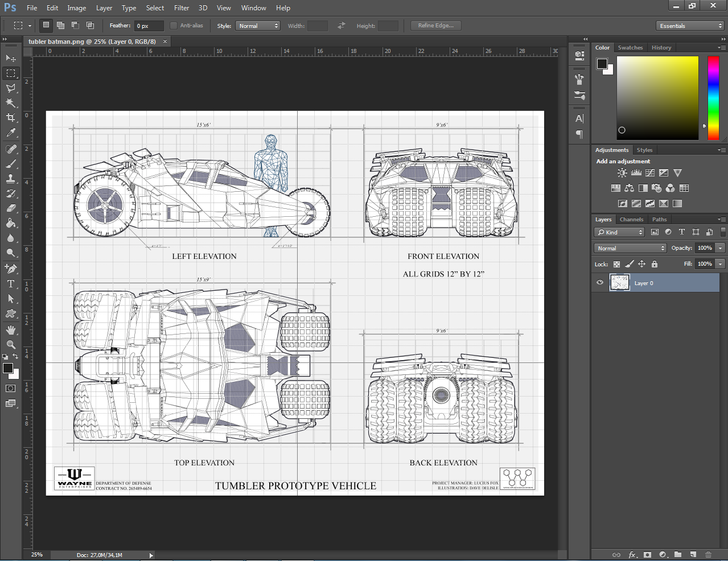Select the Rectangular Marquee tool

10,73
